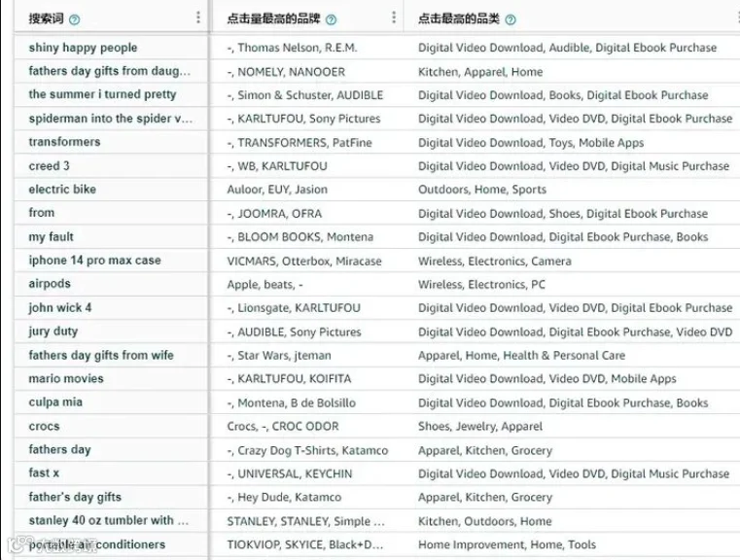Screen dimensions: 740x560
Task: Select search term 'fast x'
Action: tap(44, 472)
